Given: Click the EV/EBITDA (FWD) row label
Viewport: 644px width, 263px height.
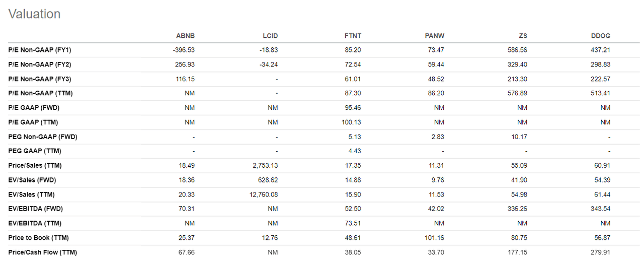Looking at the screenshot, I should [x=35, y=209].
